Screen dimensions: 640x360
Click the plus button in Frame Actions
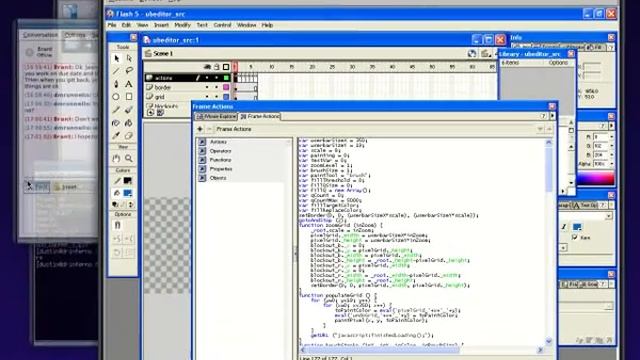(200, 129)
